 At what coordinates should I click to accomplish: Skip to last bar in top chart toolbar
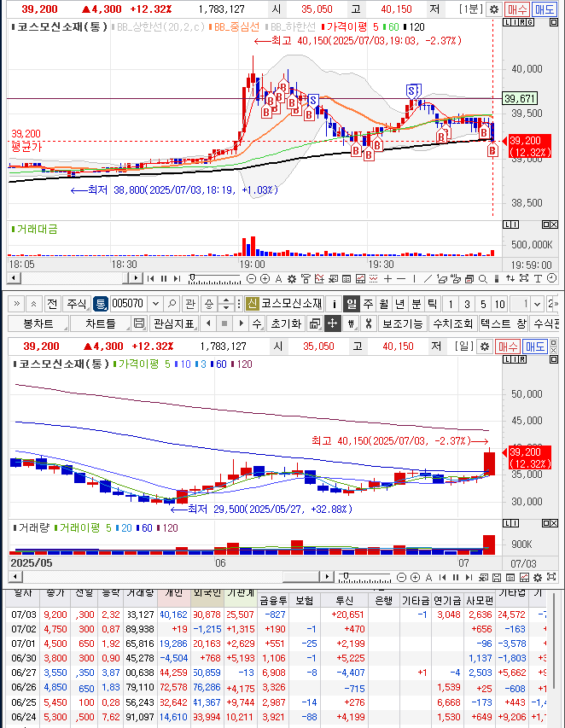177,278
